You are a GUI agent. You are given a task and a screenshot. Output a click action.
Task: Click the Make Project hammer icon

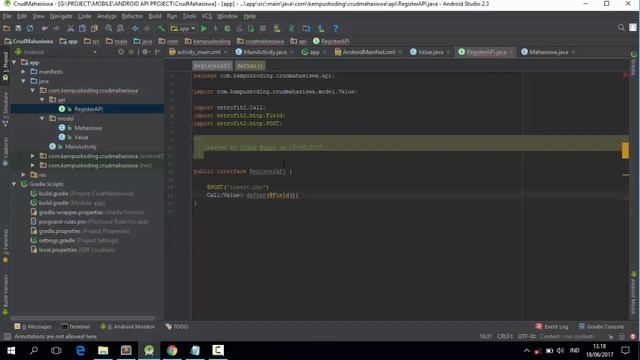point(162,28)
